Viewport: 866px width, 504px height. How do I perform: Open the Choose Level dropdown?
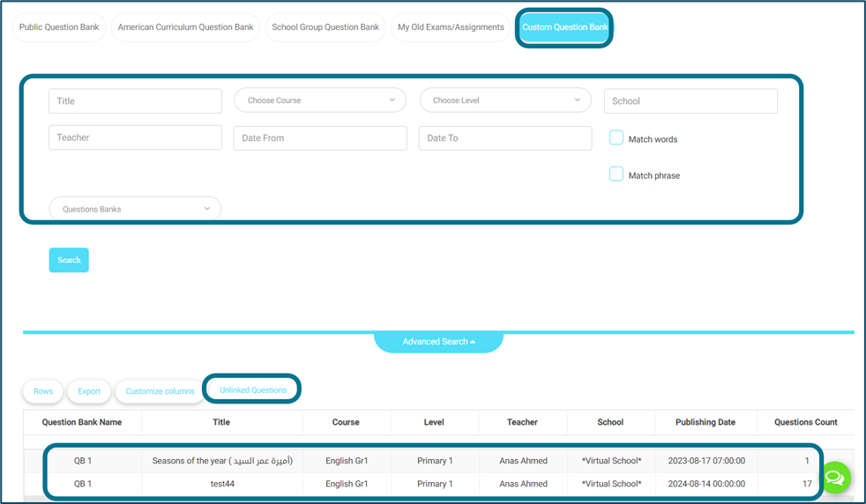[504, 100]
